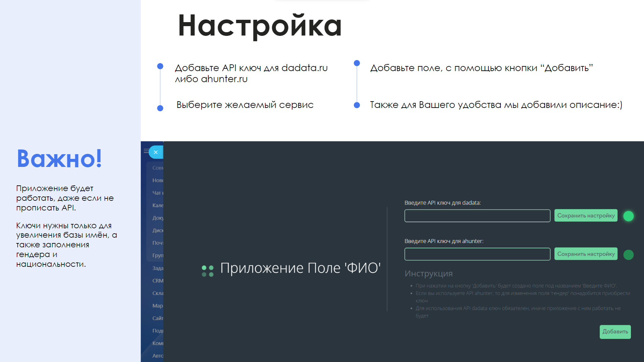The height and width of the screenshot is (362, 644).
Task: Open the Почта sidebar item
Action: tap(158, 243)
